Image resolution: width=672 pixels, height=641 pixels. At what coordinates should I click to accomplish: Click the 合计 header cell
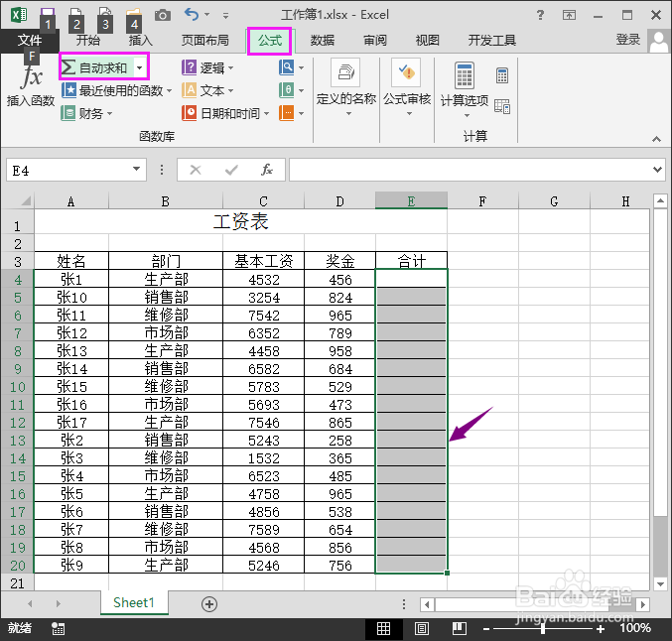(411, 261)
